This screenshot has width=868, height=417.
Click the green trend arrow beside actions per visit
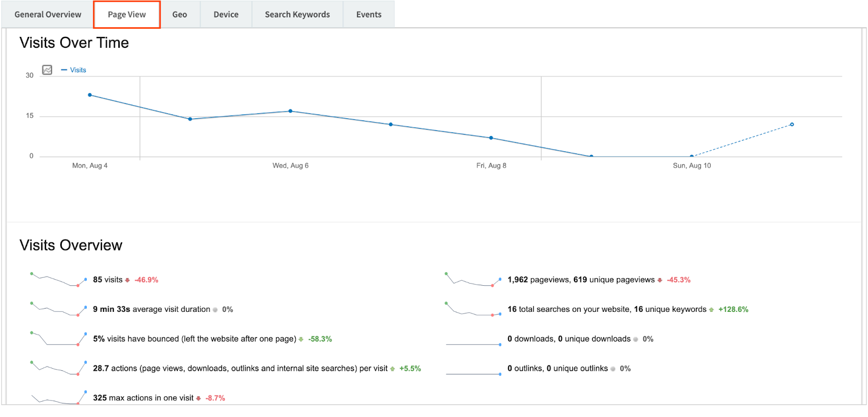(392, 369)
